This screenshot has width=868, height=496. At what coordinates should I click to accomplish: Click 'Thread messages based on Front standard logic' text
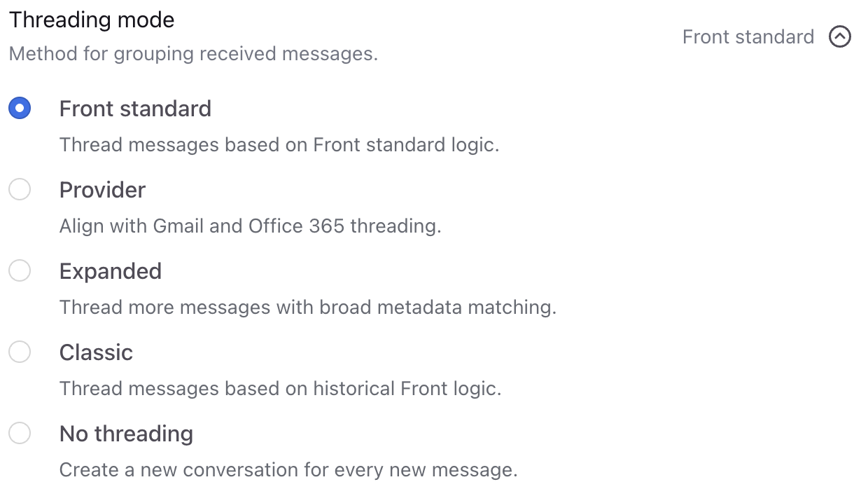pyautogui.click(x=279, y=145)
